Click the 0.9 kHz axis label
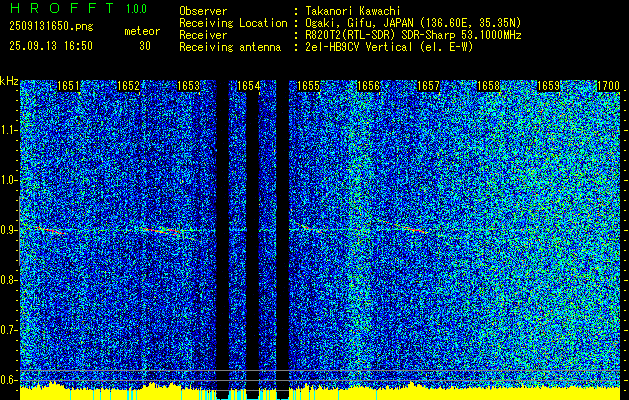Image resolution: width=629 pixels, height=400 pixels. (8, 230)
